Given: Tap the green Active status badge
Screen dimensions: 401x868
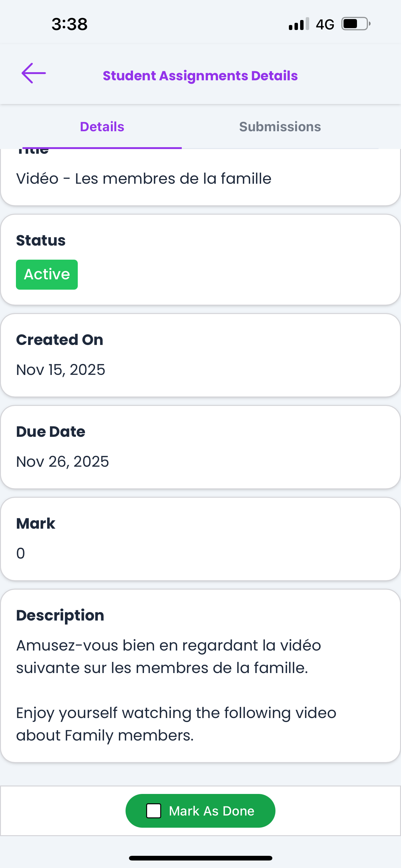Looking at the screenshot, I should (x=47, y=274).
